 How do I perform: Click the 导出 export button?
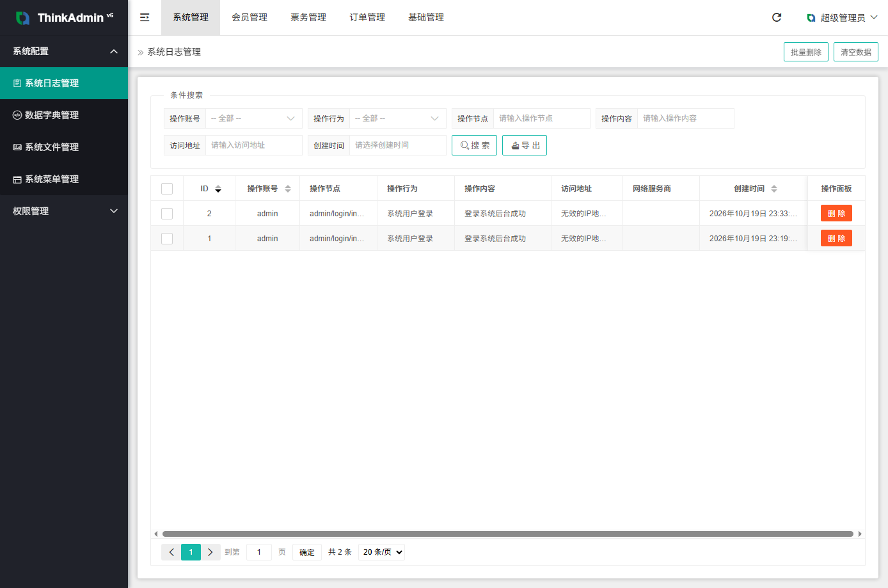click(x=525, y=145)
